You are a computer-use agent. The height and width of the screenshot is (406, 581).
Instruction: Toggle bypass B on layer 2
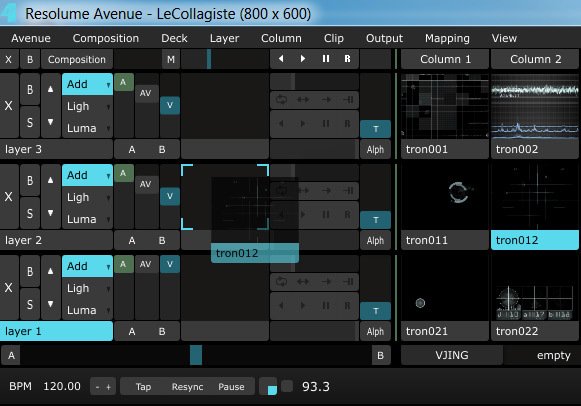(30, 180)
